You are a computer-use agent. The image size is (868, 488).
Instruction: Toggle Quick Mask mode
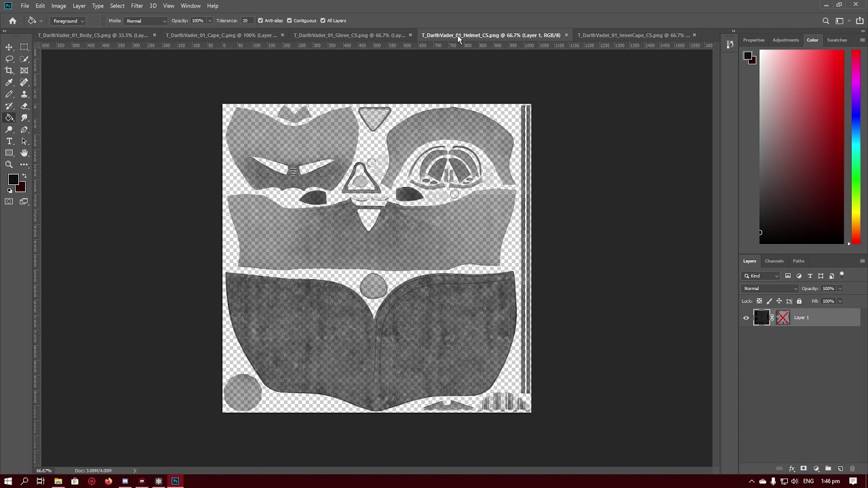coord(9,201)
